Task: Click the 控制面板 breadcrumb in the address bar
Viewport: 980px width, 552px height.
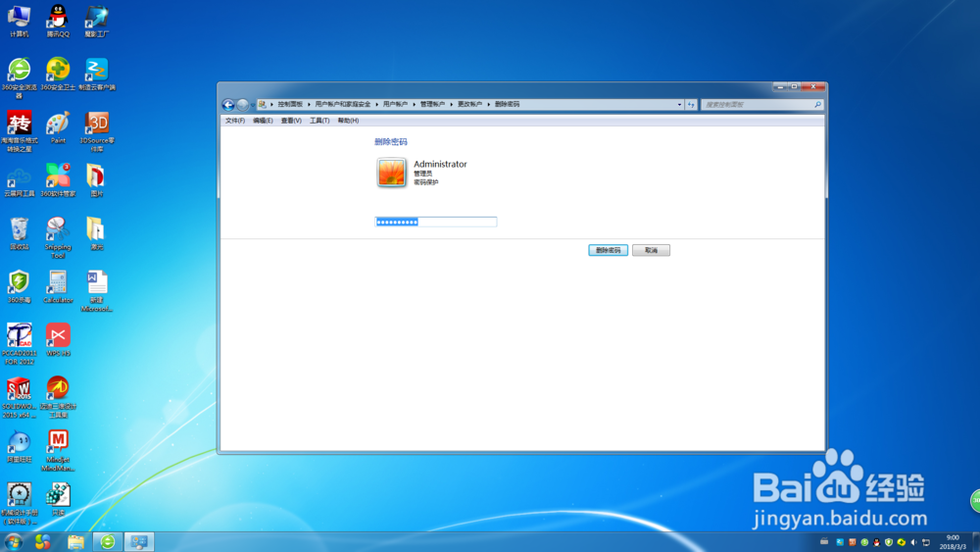Action: coord(290,104)
